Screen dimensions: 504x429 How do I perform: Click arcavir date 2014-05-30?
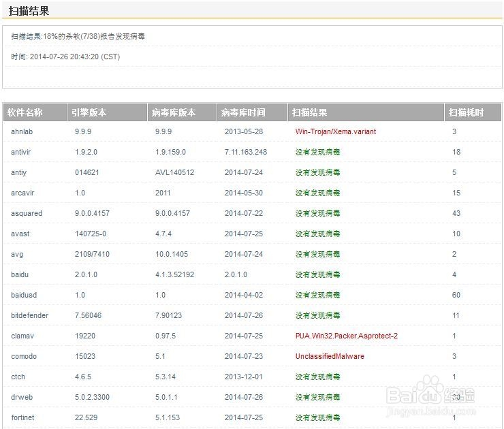click(244, 193)
